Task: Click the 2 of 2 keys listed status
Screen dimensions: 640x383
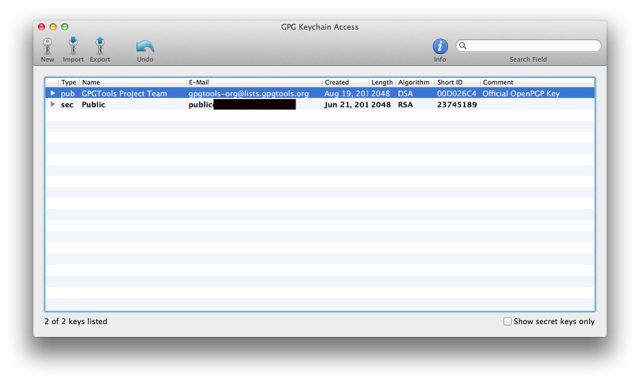Action: 76,321
